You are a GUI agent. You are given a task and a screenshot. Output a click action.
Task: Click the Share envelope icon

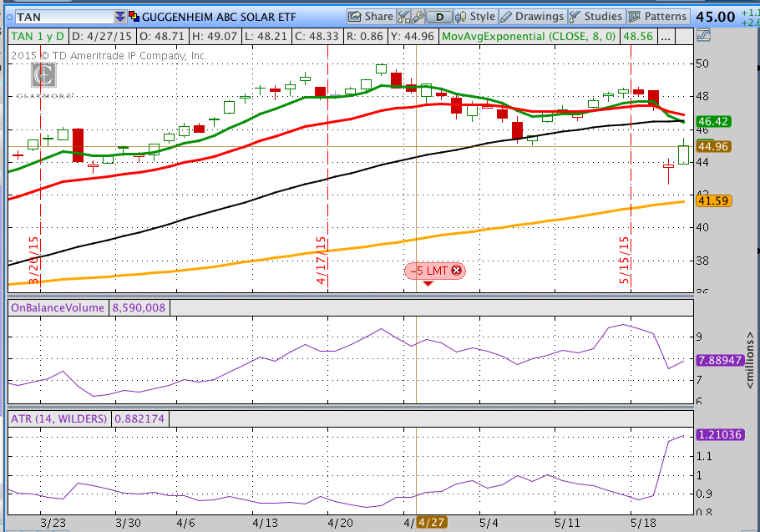pyautogui.click(x=355, y=17)
